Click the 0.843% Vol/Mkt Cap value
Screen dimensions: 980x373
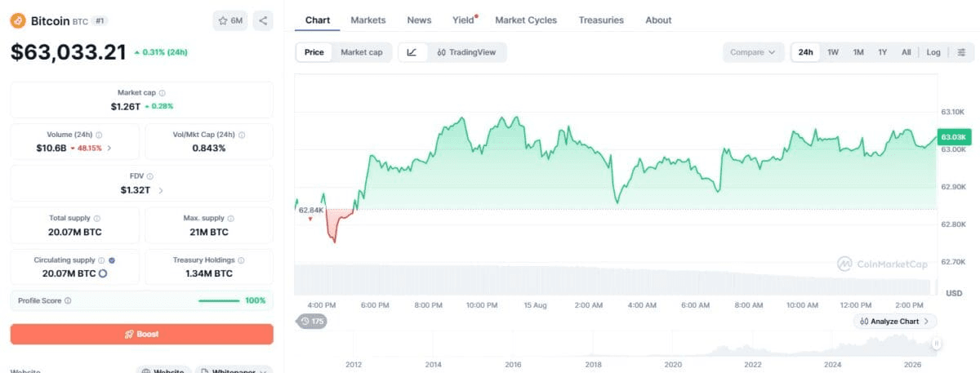[x=209, y=149]
